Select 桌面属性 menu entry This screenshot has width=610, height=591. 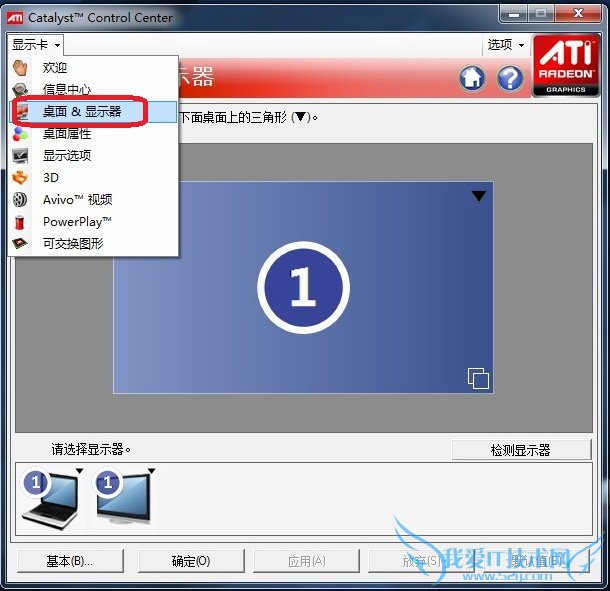click(x=93, y=134)
